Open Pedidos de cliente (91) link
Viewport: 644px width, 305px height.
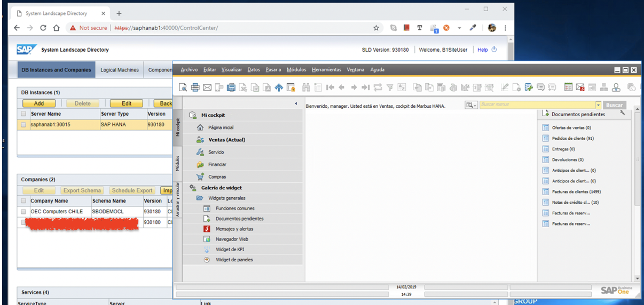coord(572,138)
